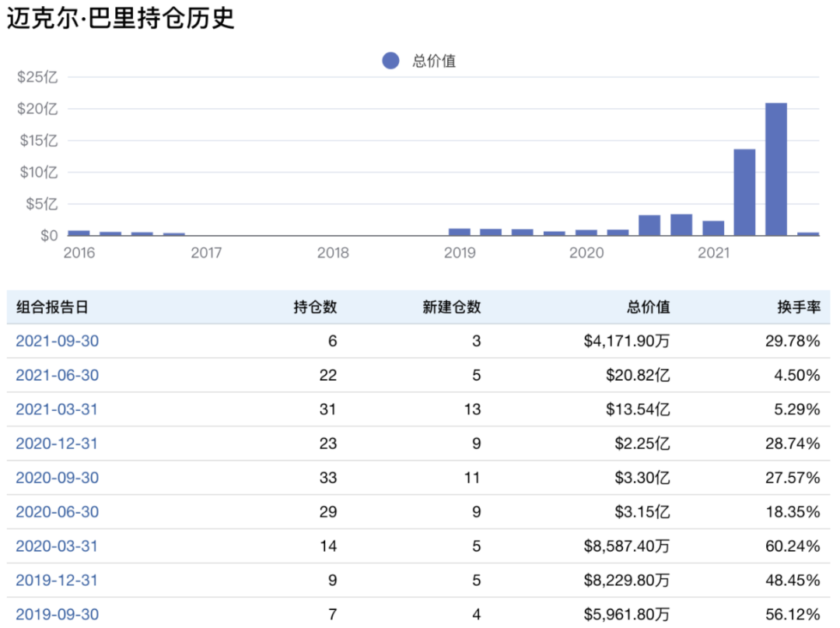Sort table by 持仓数 column header
Viewport: 840px width, 628px height.
coord(315,307)
